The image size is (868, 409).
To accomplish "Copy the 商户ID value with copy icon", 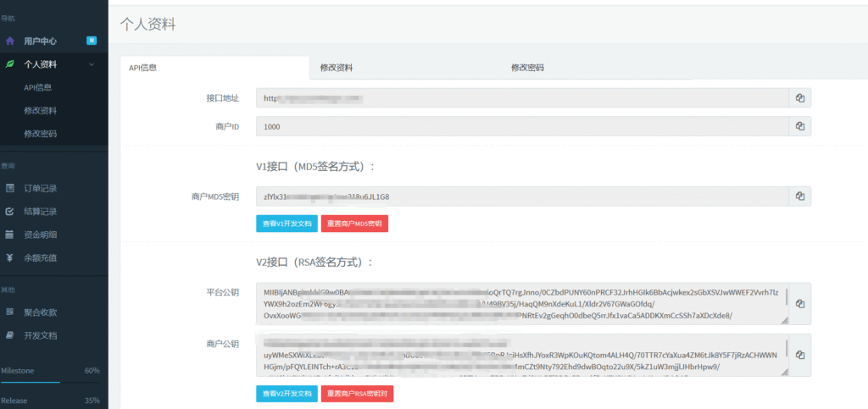I will (x=799, y=126).
